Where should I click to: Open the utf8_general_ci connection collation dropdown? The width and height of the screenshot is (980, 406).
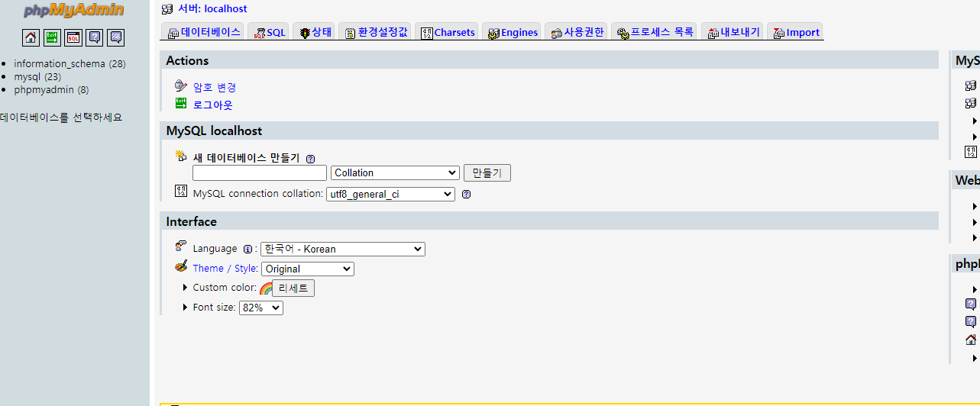click(x=390, y=195)
